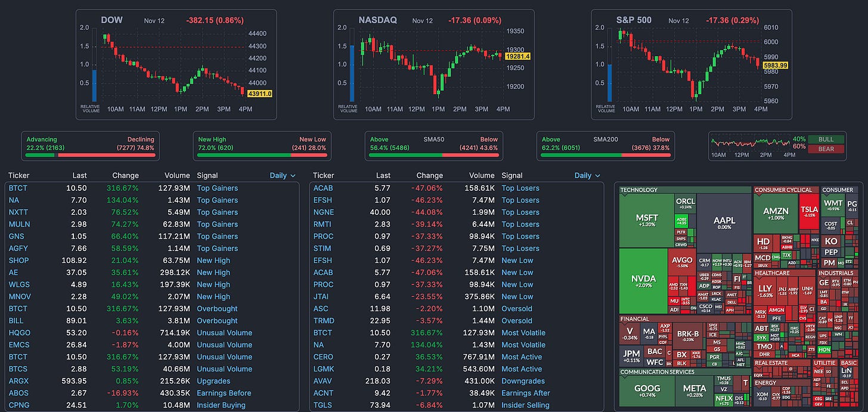
Task: Open ticker EMCS
Action: [x=19, y=345]
